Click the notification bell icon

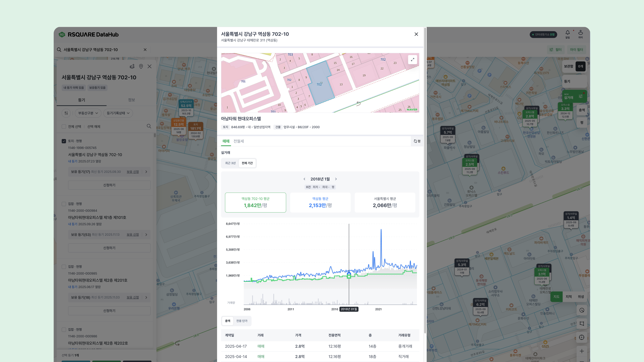568,33
